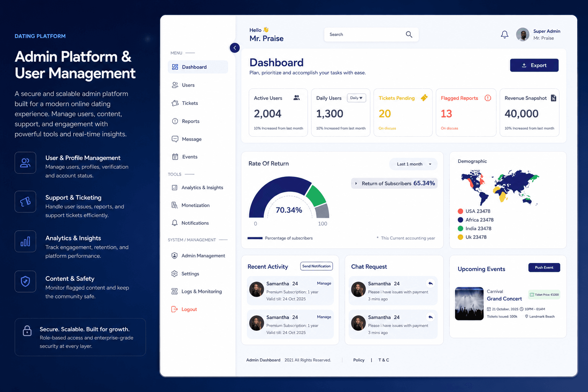Click the User & Profile Management feature icon
Screen dimensions: 588x392
(25, 163)
